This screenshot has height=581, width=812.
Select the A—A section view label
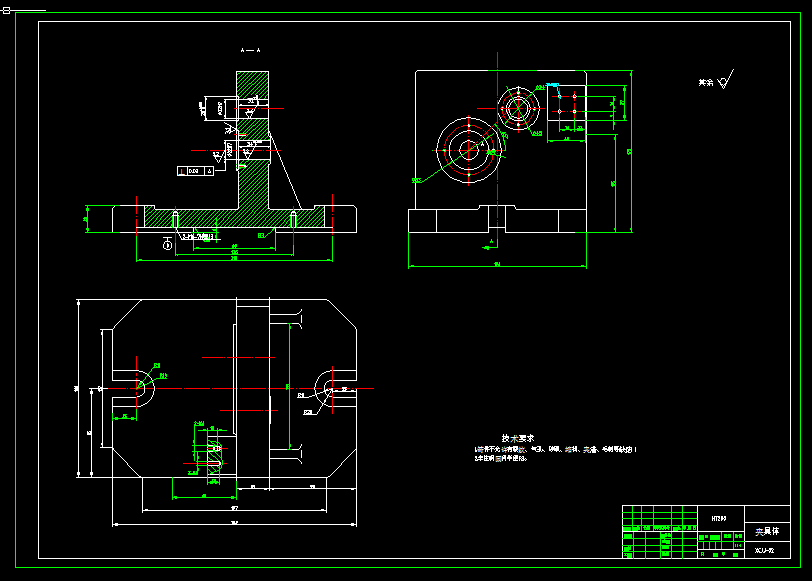coord(251,50)
